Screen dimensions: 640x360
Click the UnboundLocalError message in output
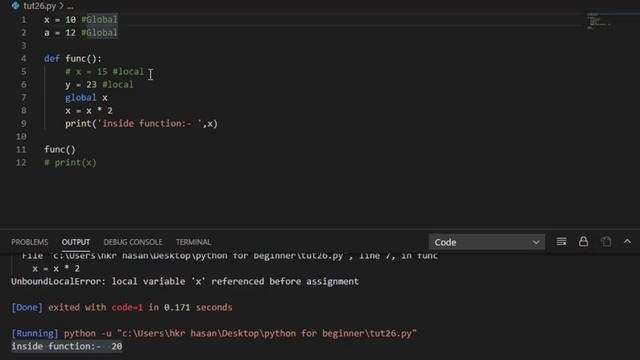(x=185, y=281)
